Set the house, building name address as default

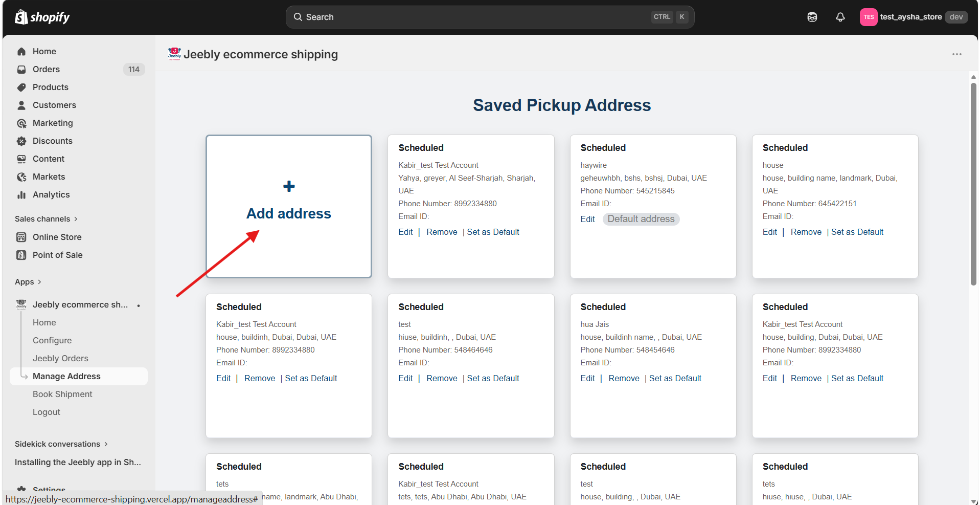857,232
